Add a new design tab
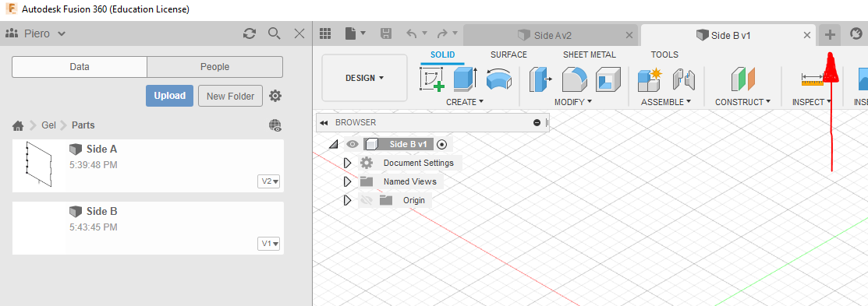Image resolution: width=868 pixels, height=306 pixels. [x=830, y=35]
